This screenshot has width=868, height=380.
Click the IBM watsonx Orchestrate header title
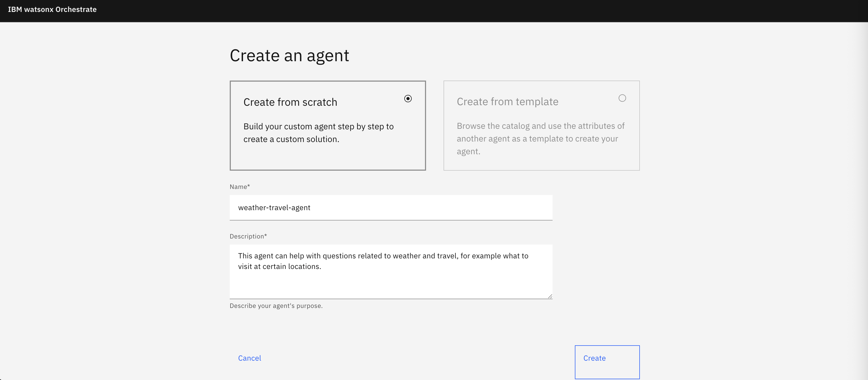pyautogui.click(x=52, y=10)
